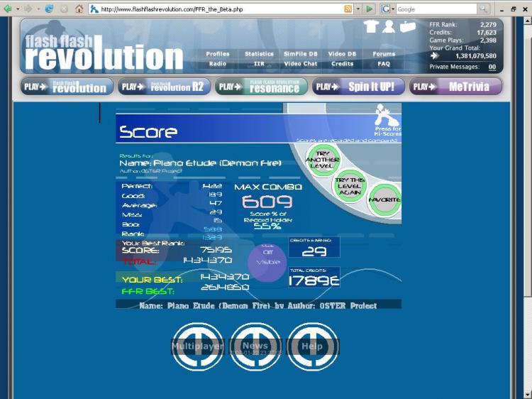
Task: Open the user profile silhouette icon
Action: point(389,26)
